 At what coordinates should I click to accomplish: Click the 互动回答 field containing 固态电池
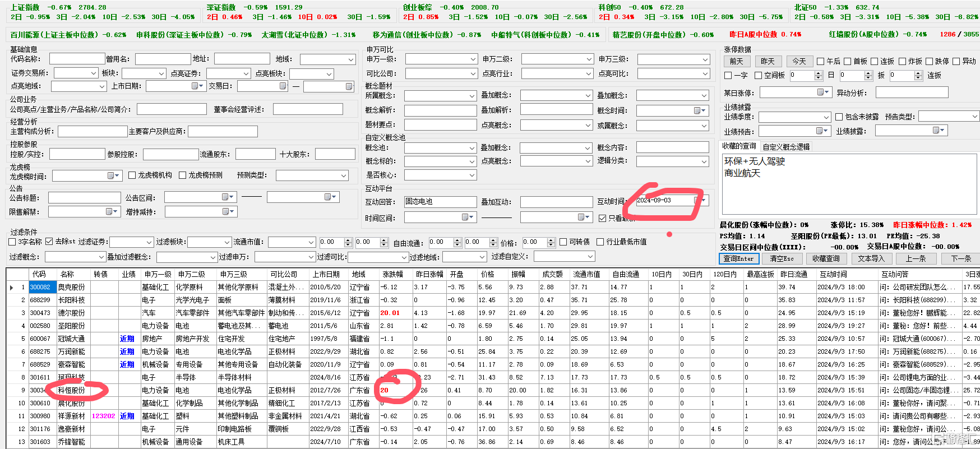coord(440,202)
